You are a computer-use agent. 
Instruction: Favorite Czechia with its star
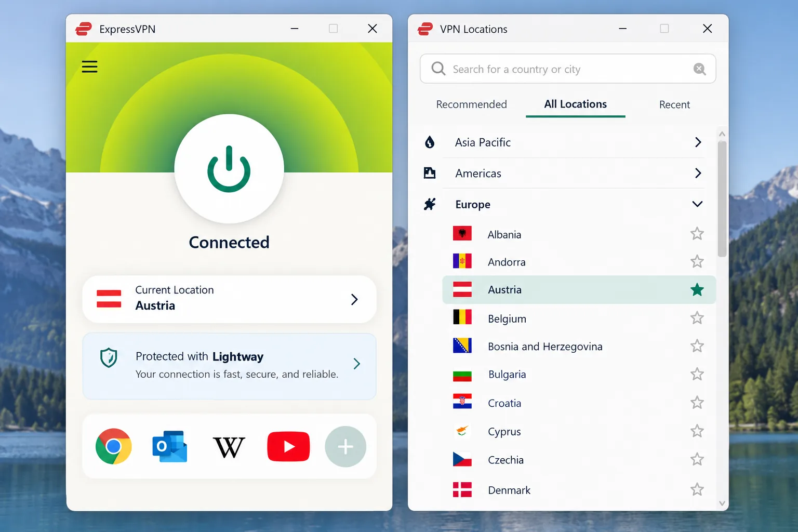click(x=697, y=459)
